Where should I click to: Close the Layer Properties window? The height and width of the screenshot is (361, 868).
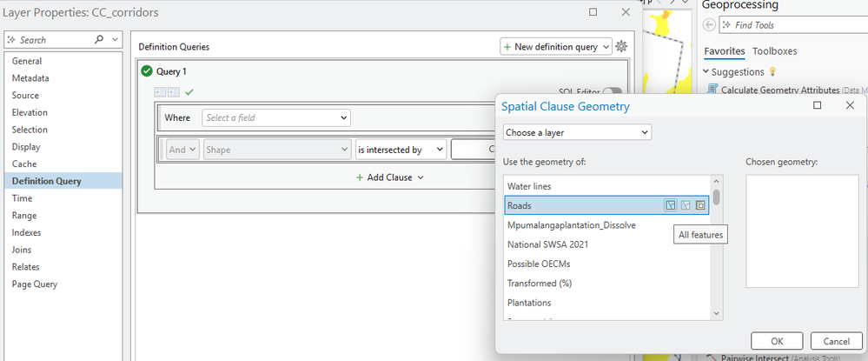pyautogui.click(x=626, y=11)
